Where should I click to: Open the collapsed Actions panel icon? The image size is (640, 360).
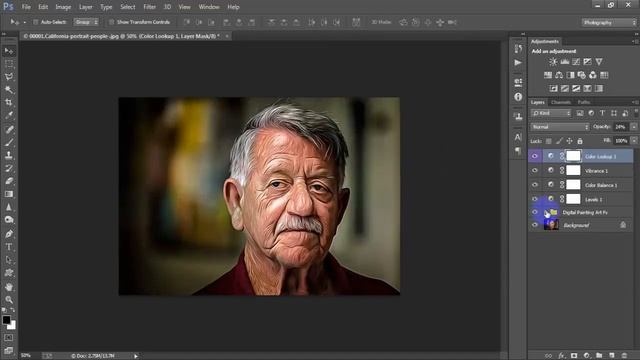[x=518, y=62]
